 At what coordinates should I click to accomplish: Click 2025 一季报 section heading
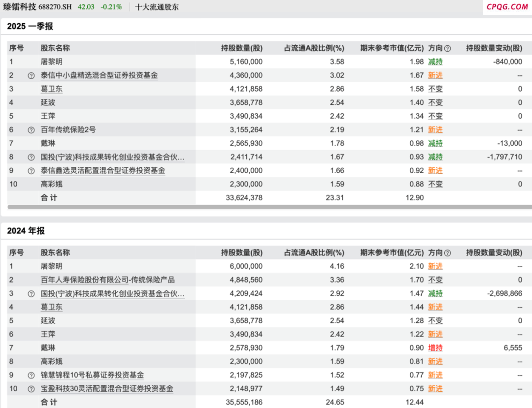[30, 26]
